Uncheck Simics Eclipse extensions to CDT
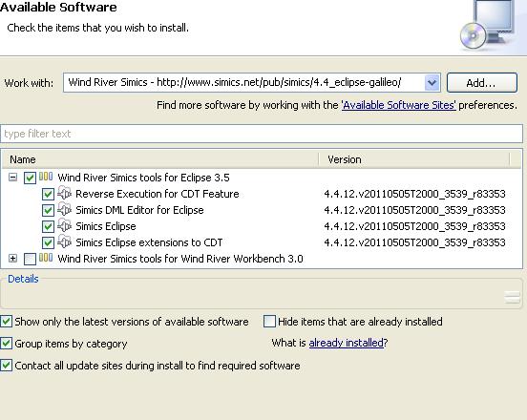The height and width of the screenshot is (420, 527). click(48, 242)
